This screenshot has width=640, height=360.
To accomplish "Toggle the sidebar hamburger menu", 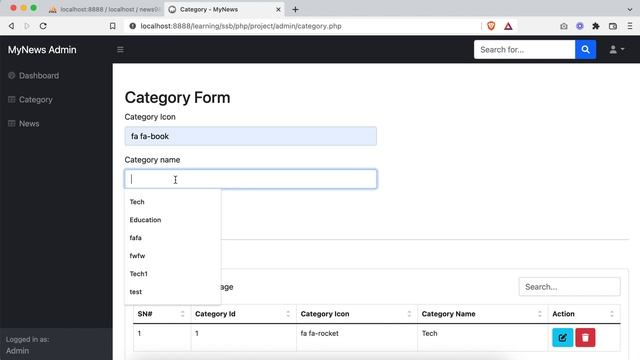I will click(x=120, y=49).
